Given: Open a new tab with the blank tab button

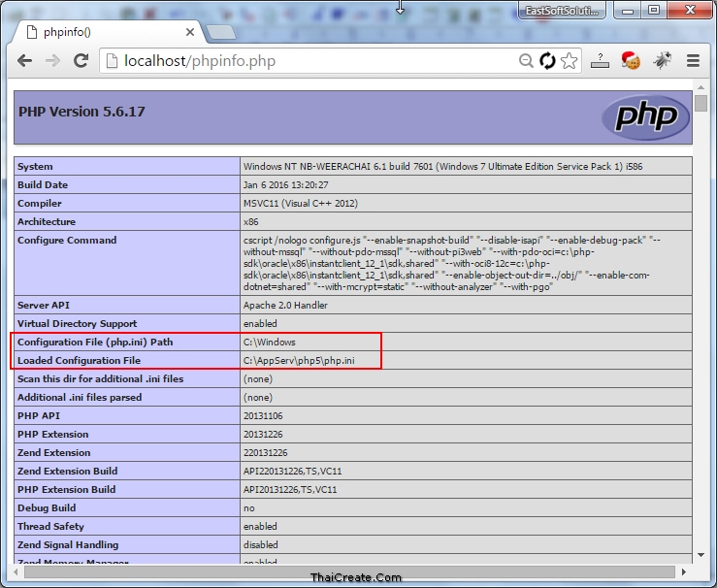Looking at the screenshot, I should (221, 32).
